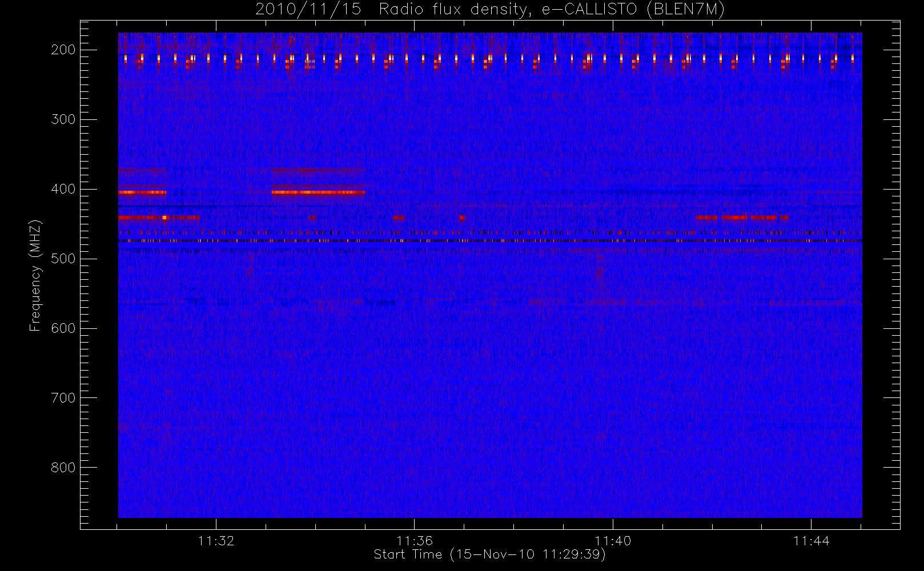Click the 500 frequency tick label

click(x=63, y=259)
